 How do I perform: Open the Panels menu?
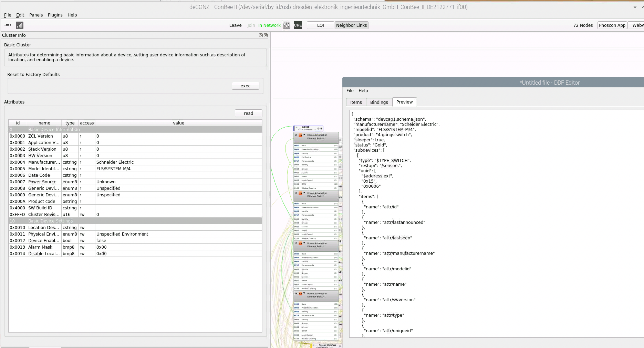coord(36,15)
